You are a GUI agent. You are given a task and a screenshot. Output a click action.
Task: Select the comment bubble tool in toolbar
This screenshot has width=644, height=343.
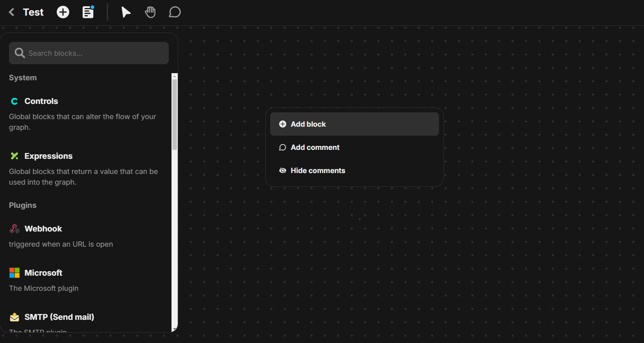(x=175, y=12)
